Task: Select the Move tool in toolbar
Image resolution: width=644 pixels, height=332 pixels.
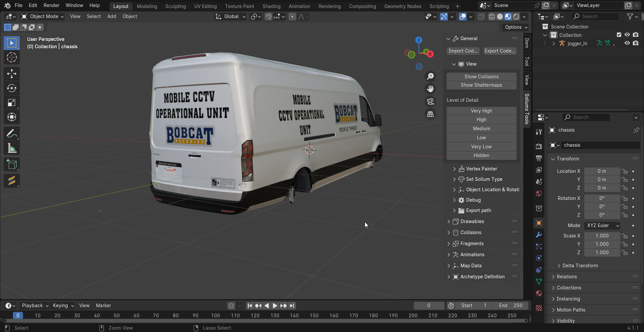Action: [12, 74]
